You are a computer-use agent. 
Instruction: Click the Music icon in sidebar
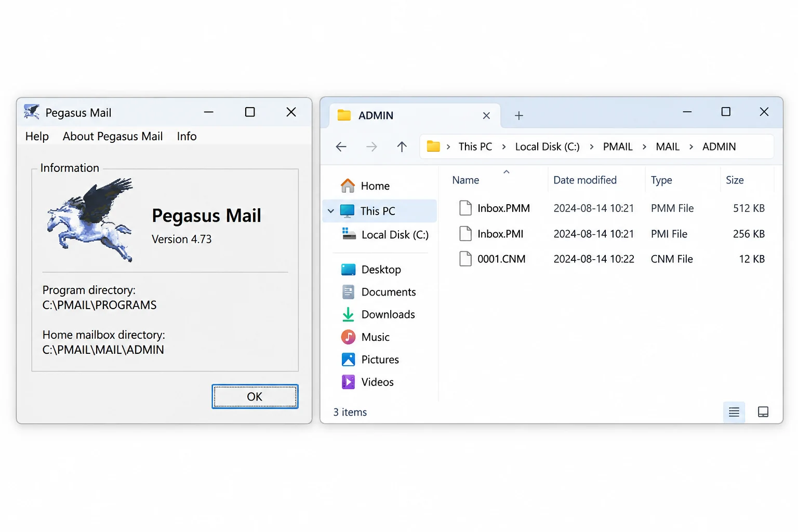tap(348, 337)
